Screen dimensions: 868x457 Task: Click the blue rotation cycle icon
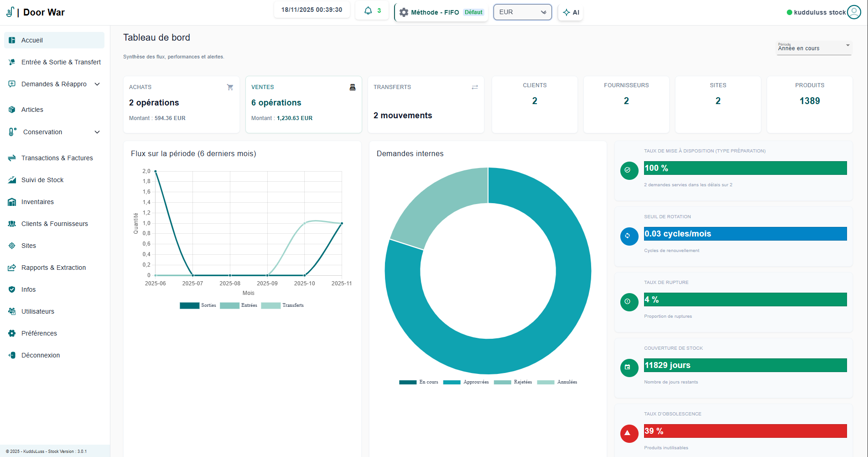click(x=629, y=236)
